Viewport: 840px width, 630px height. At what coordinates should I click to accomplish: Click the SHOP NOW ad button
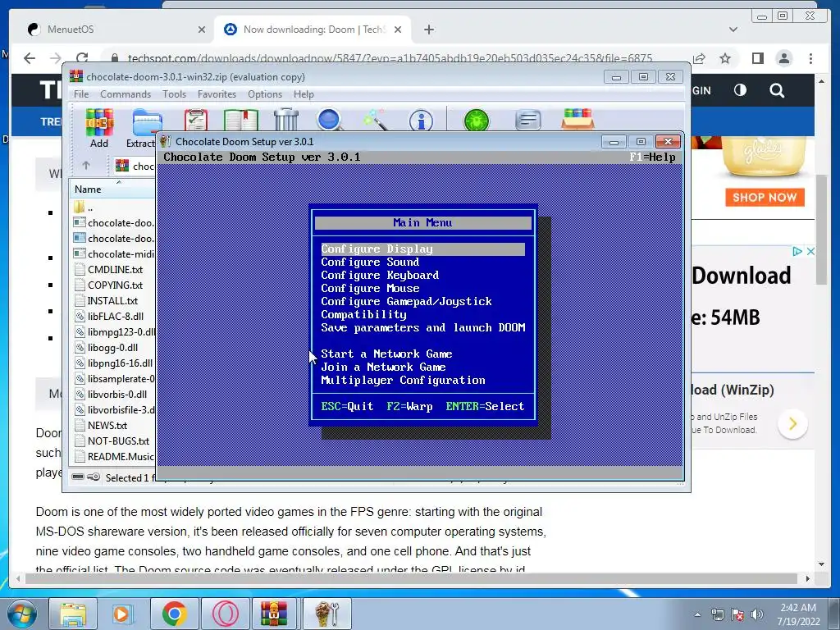click(x=765, y=197)
